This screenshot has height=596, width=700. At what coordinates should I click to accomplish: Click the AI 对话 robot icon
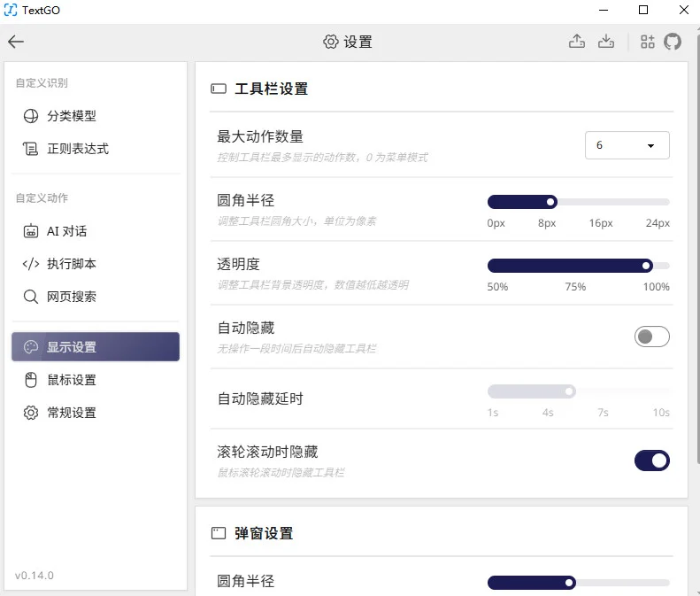tap(31, 231)
